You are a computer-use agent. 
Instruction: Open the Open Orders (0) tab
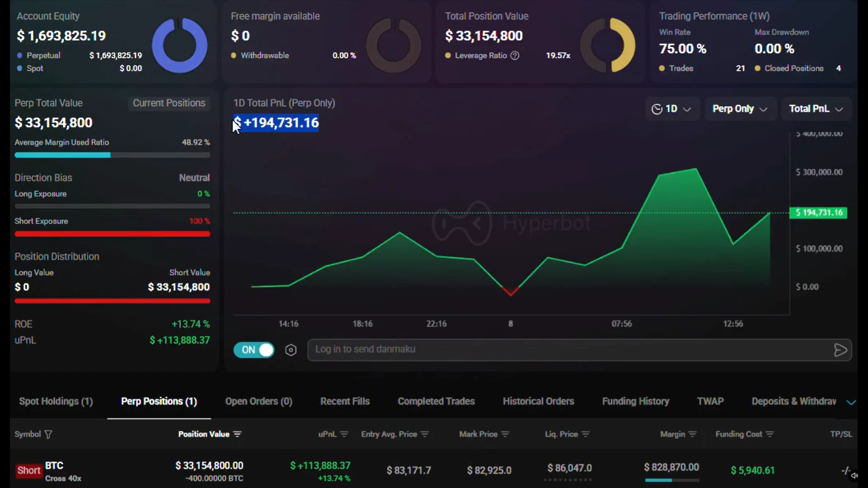[x=259, y=402]
